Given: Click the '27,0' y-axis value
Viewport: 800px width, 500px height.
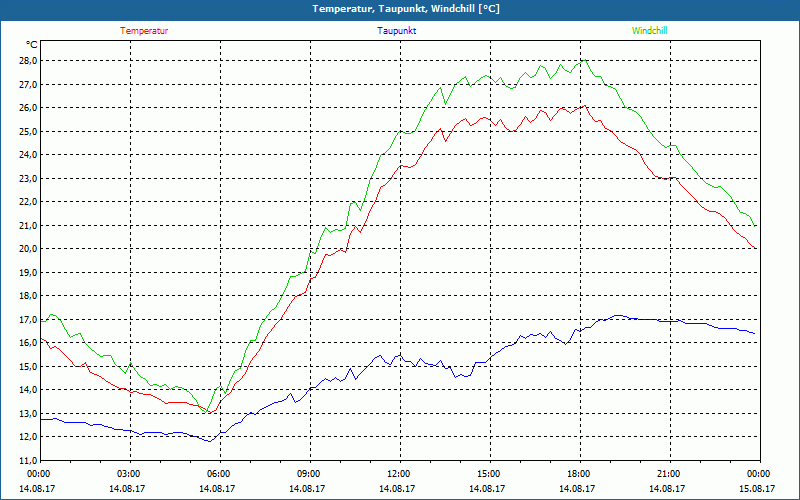Looking at the screenshot, I should pos(29,84).
